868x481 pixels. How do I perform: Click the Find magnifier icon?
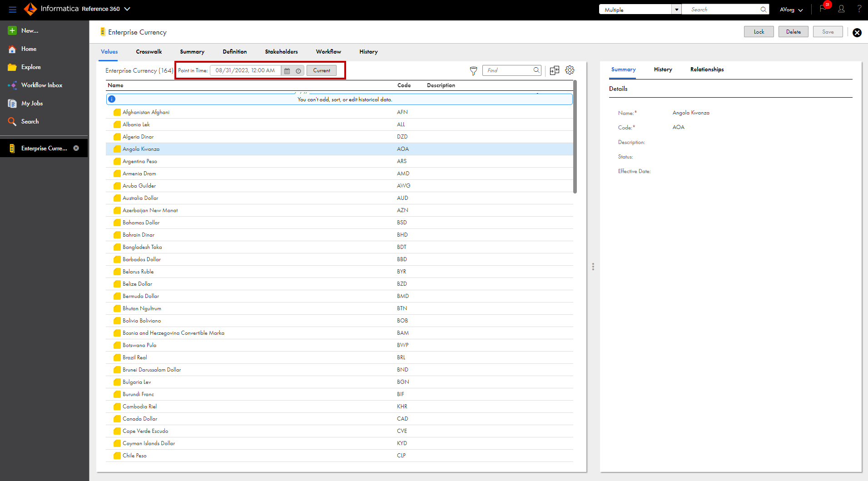536,70
